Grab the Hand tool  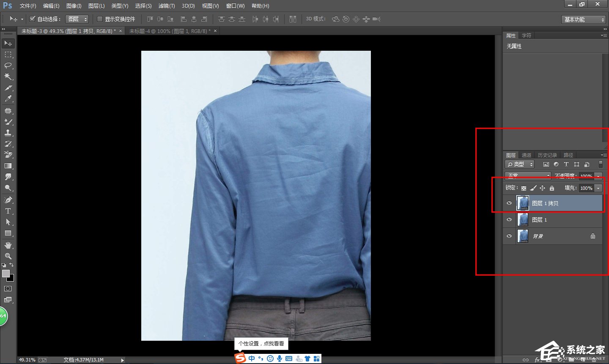[8, 244]
